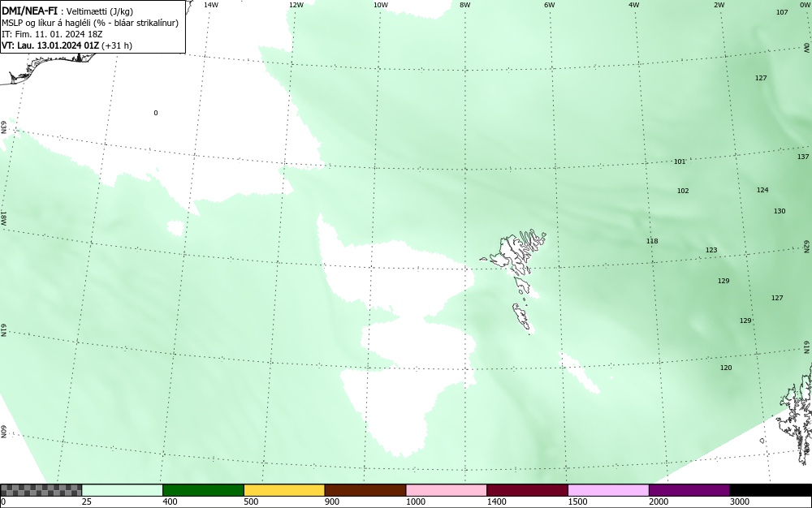Click the 130 value on the map
Viewport: 812px width, 508px height.
click(780, 210)
